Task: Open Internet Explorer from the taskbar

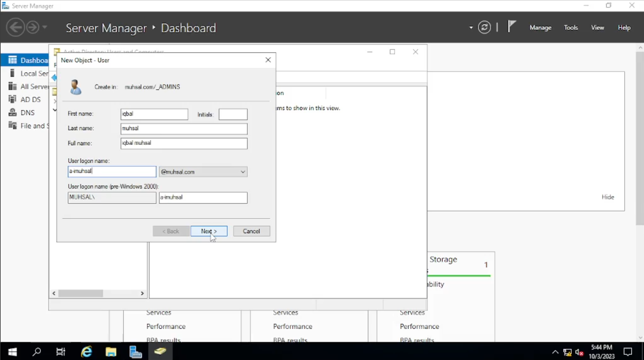Action: 87,351
